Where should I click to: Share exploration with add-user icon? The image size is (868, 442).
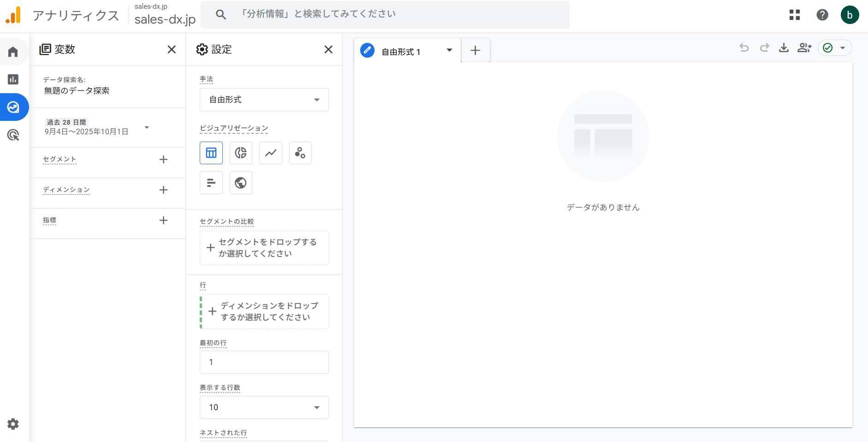[x=804, y=48]
